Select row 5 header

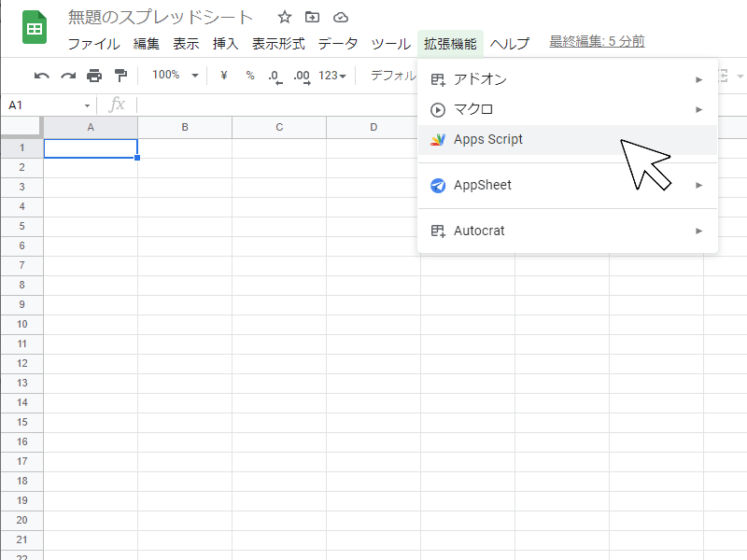(21, 226)
